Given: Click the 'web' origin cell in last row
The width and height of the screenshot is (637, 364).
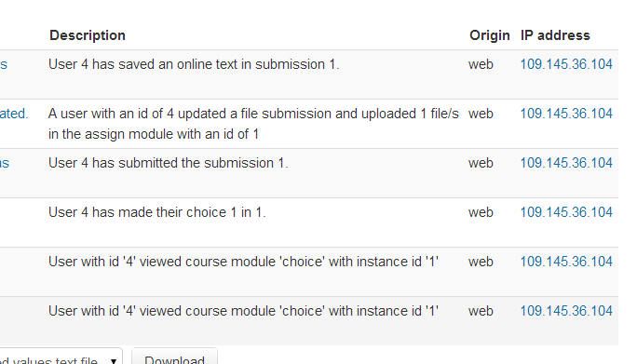Looking at the screenshot, I should 481,311.
